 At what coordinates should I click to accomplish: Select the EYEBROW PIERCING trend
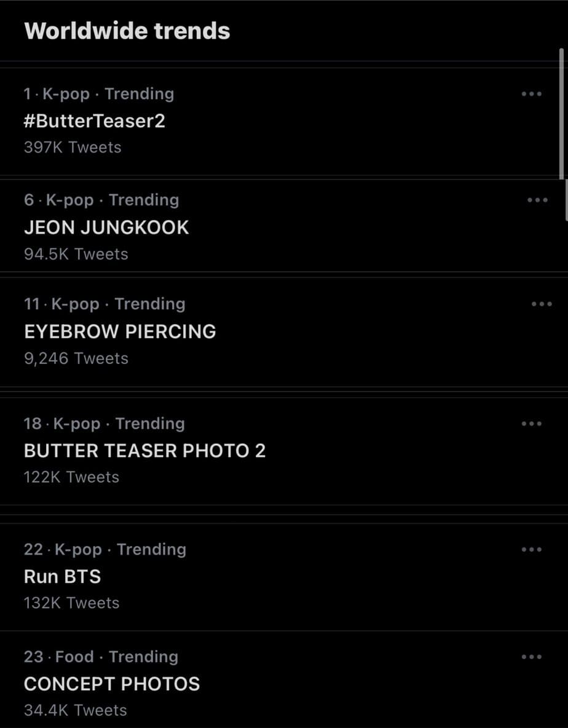coord(120,331)
